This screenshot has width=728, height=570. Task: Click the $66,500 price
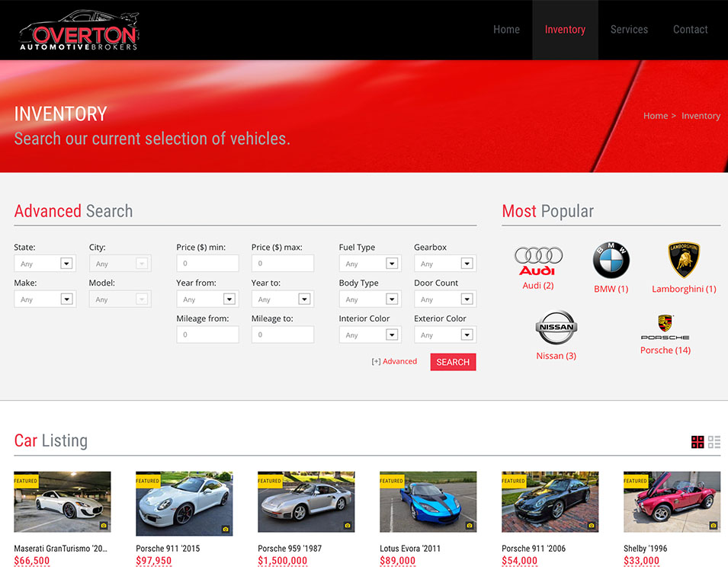(x=31, y=561)
